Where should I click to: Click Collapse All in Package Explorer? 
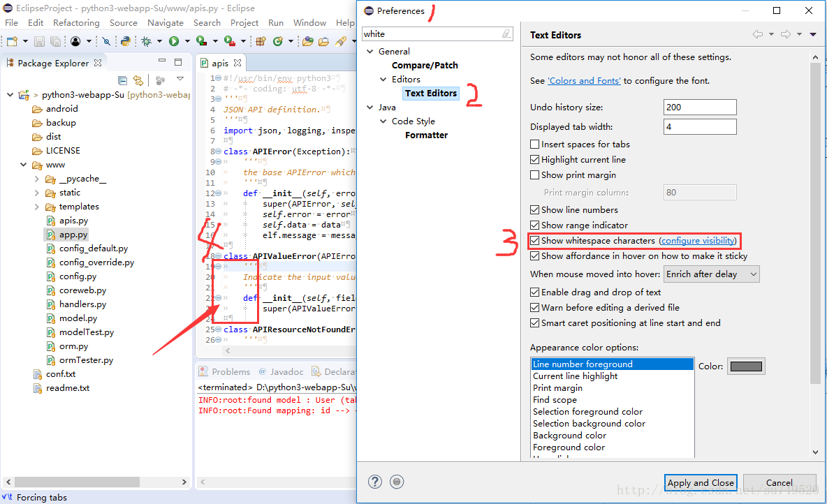pos(122,80)
